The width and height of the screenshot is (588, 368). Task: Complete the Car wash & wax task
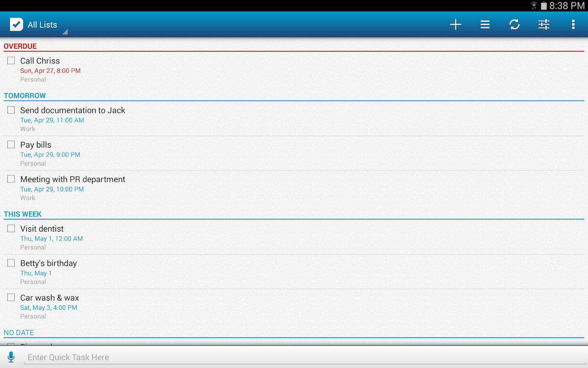11,298
